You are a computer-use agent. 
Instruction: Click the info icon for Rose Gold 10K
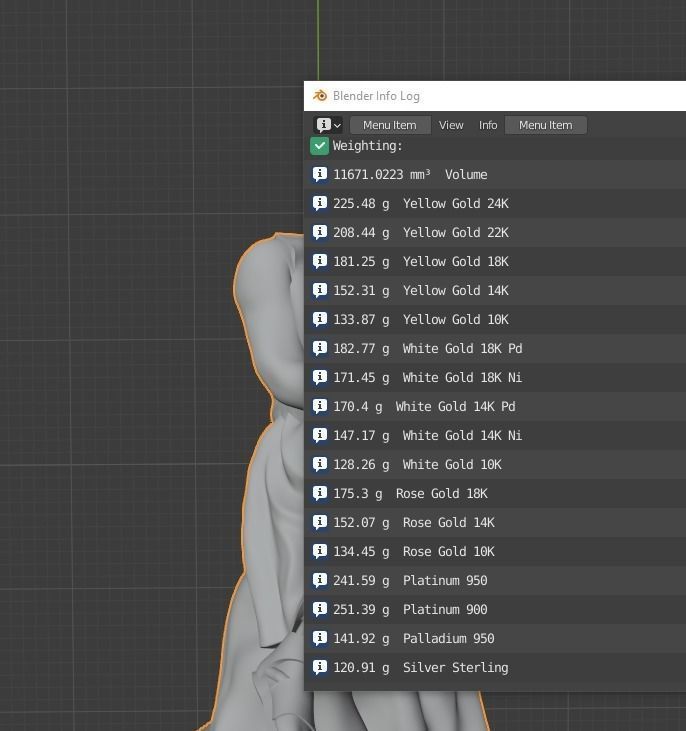click(319, 551)
